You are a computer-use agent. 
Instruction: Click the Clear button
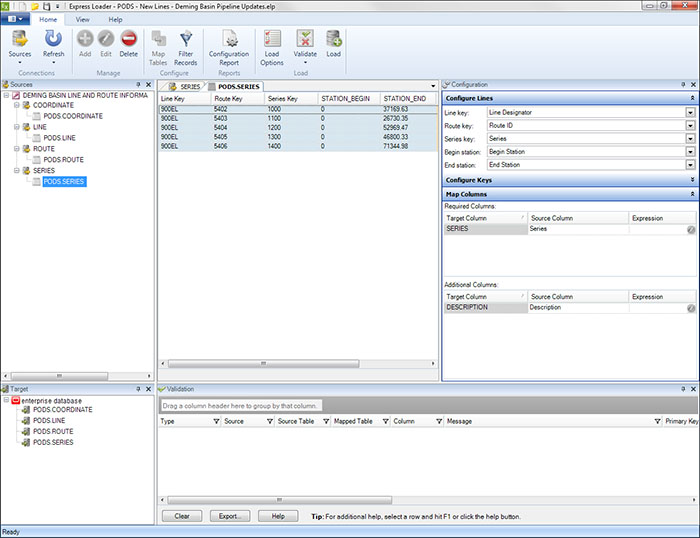pos(182,516)
